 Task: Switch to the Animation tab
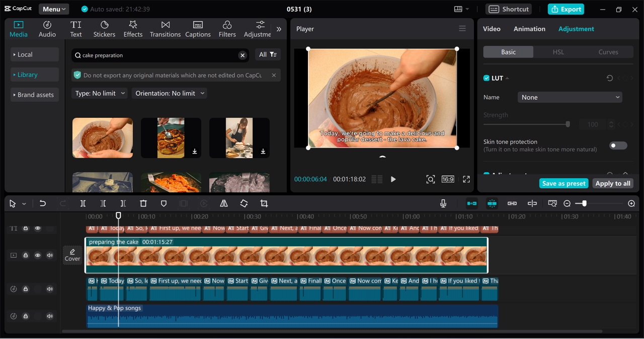tap(529, 29)
